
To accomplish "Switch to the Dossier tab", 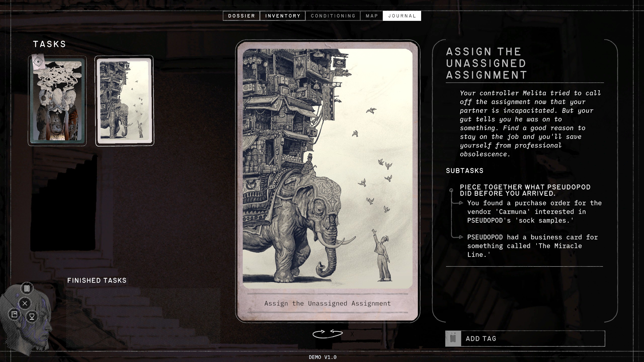I will click(241, 16).
